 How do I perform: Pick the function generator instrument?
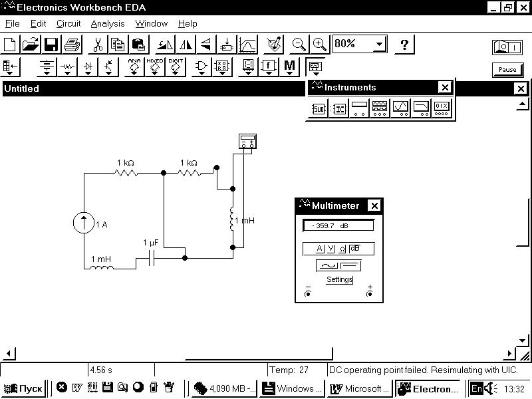tap(380, 109)
